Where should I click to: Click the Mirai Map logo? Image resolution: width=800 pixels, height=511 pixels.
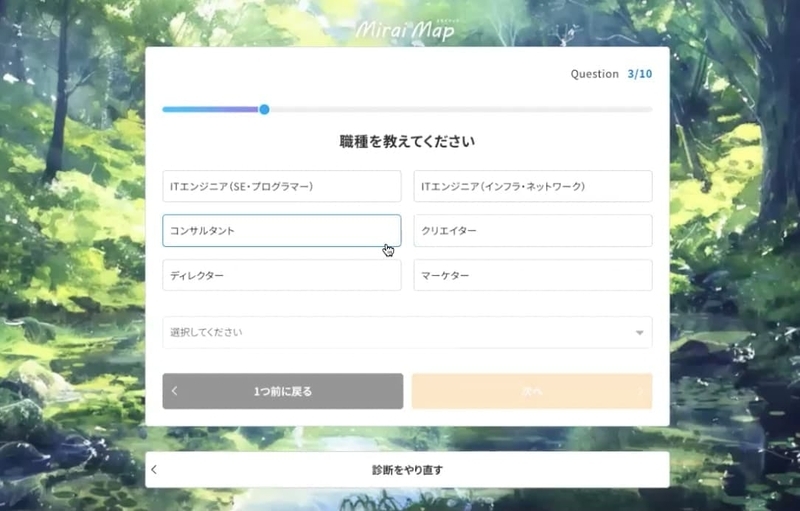(x=405, y=30)
